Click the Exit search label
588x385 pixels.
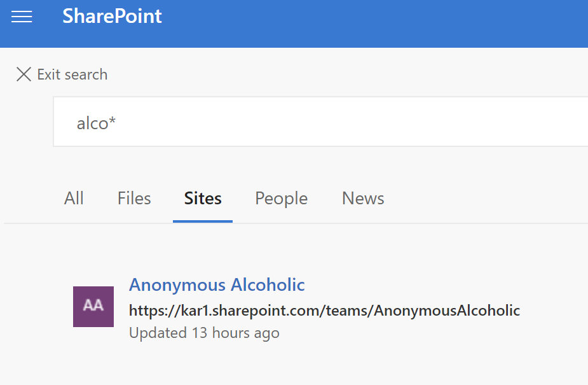coord(72,74)
